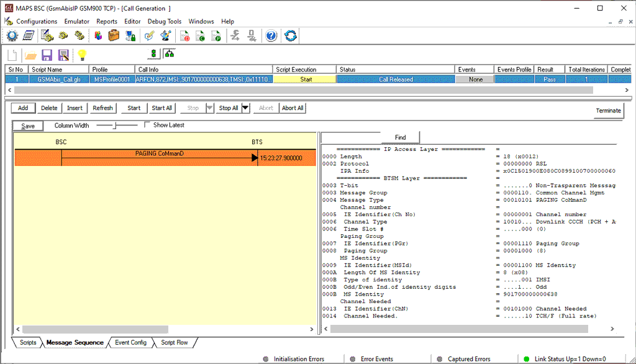The height and width of the screenshot is (364, 636).
Task: Click the document icon with green P badge
Action: click(216, 35)
